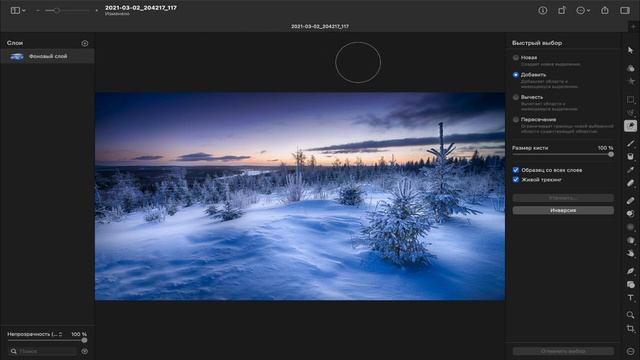This screenshot has width=640, height=360.
Task: Select the blurred-circle Soften retouch tool
Action: click(x=631, y=227)
